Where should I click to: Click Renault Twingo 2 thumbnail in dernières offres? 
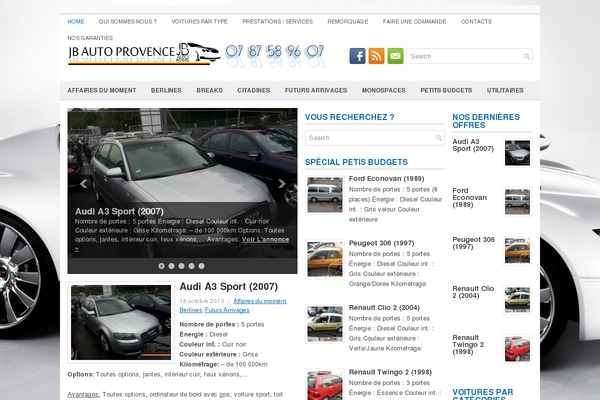click(x=517, y=349)
